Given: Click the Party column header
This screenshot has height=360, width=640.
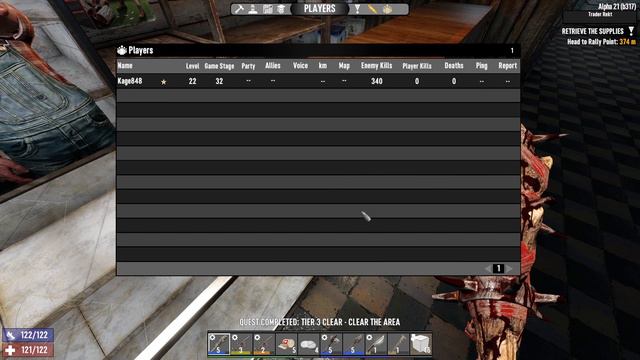Looking at the screenshot, I should [x=248, y=66].
